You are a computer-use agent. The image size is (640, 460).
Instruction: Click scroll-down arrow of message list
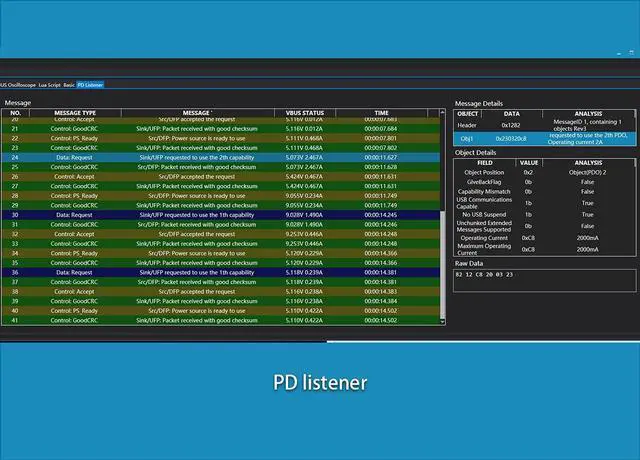coord(443,321)
